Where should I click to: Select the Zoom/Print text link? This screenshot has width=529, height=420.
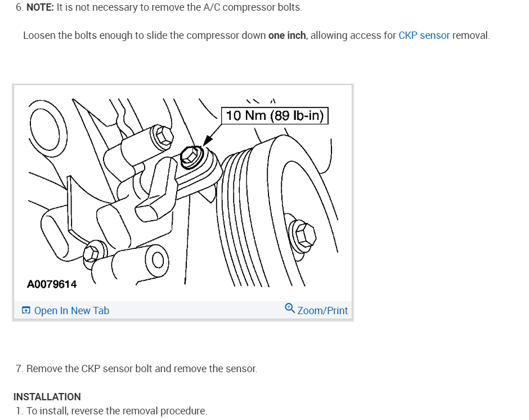[x=322, y=311]
